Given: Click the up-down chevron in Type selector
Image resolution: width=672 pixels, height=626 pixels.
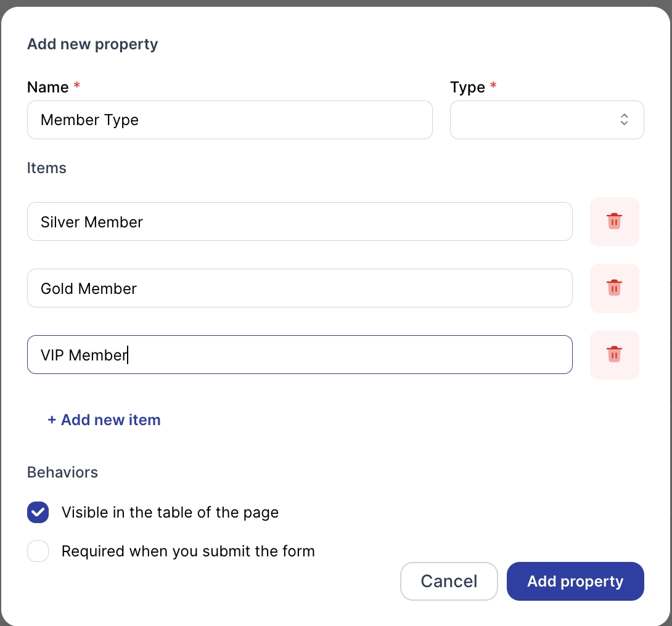Looking at the screenshot, I should point(624,120).
